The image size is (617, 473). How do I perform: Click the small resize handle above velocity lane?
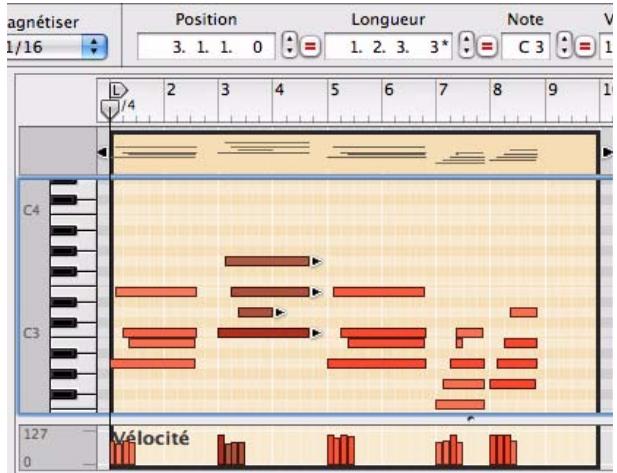(x=470, y=419)
